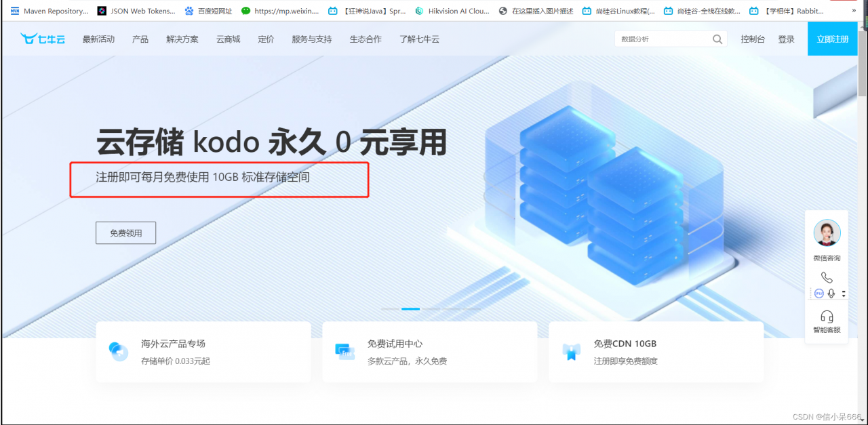The width and height of the screenshot is (868, 425).
Task: Click the iFLY round badge icon
Action: click(x=819, y=294)
